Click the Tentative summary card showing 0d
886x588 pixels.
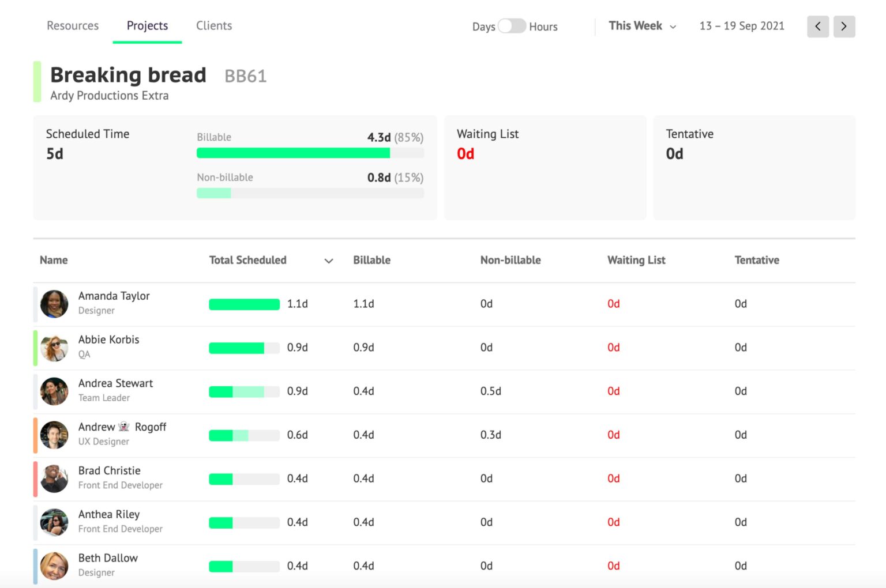[754, 167]
